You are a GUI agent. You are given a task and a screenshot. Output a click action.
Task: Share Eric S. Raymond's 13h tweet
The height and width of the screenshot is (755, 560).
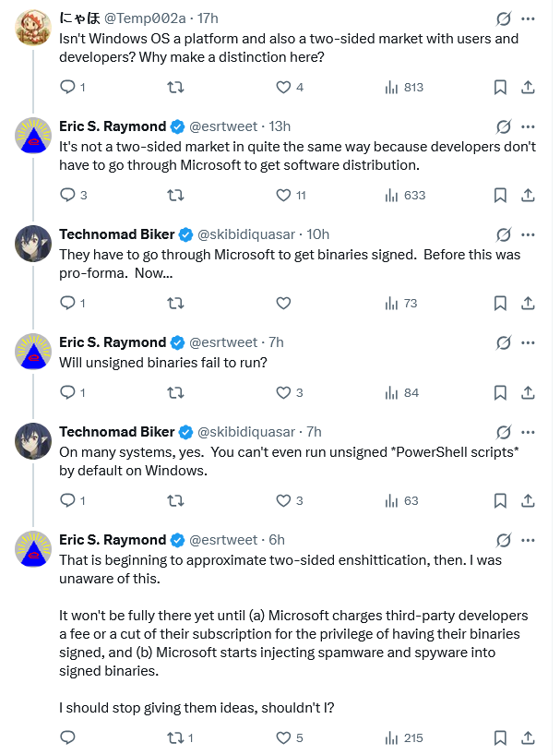click(528, 195)
